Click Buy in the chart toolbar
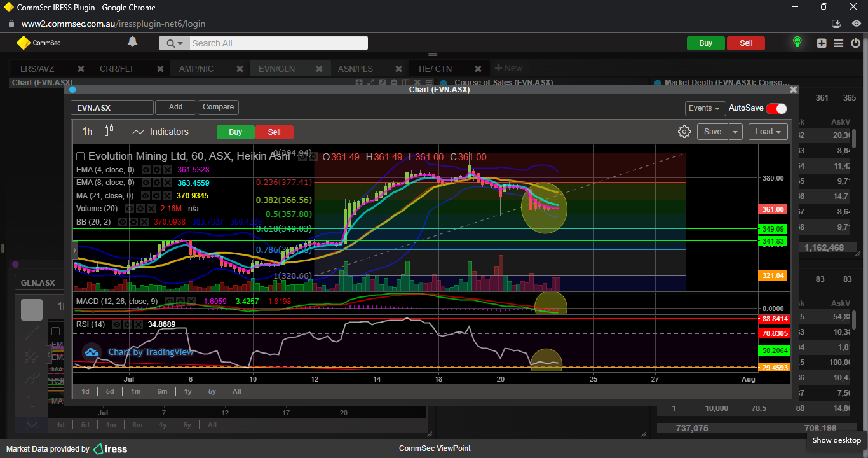 tap(236, 132)
